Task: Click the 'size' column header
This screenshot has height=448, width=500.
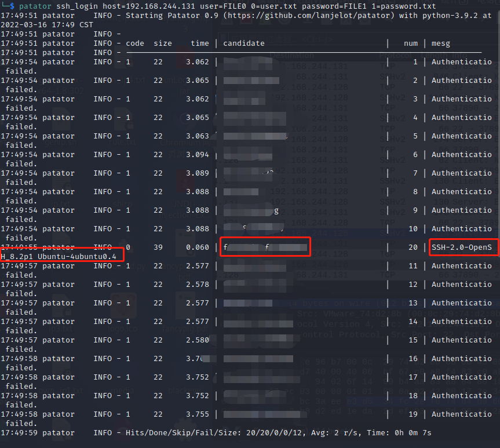Action: 163,43
